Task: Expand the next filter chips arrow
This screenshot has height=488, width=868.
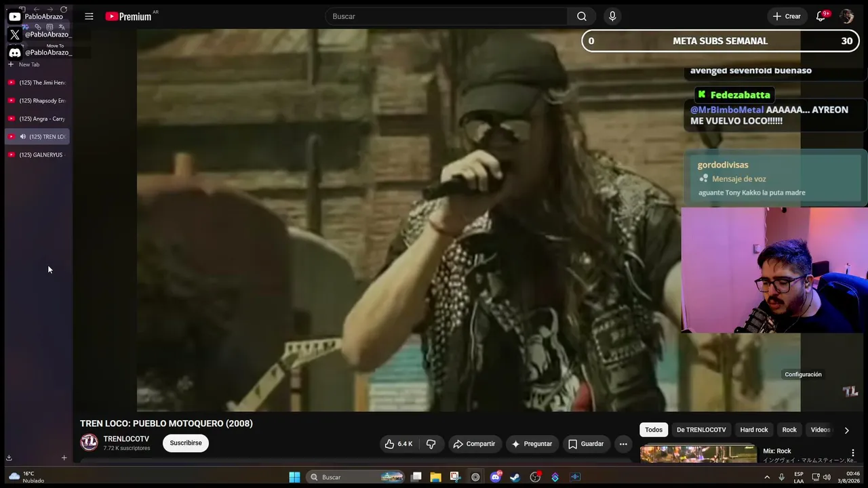Action: pyautogui.click(x=846, y=430)
